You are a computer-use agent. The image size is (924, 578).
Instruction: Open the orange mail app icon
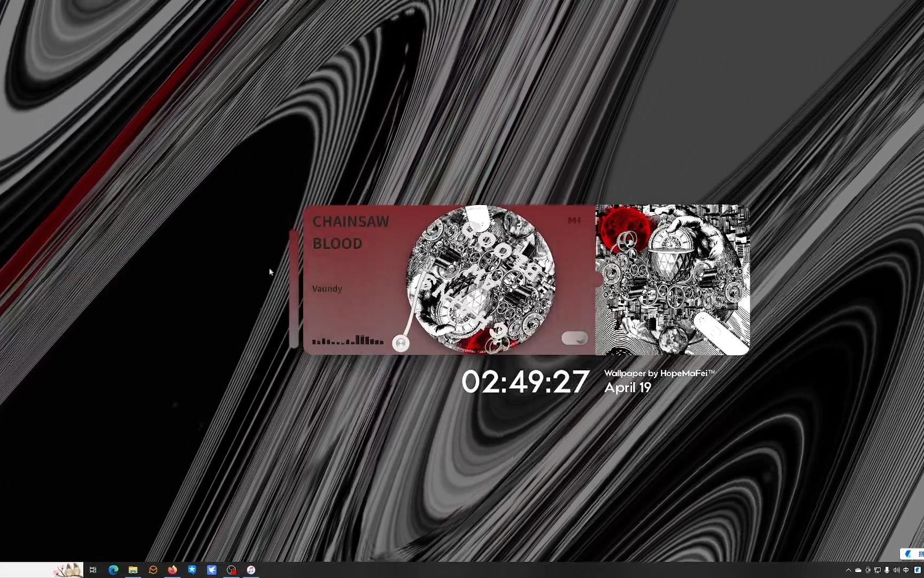click(x=153, y=570)
